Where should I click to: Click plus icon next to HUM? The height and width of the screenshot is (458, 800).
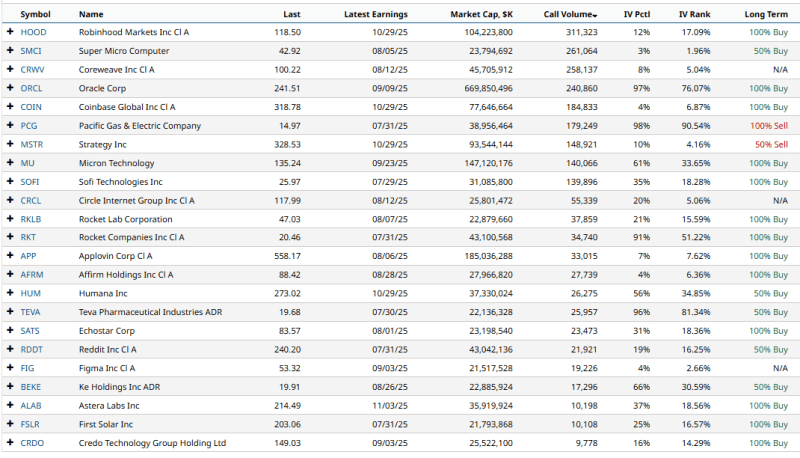click(x=9, y=293)
